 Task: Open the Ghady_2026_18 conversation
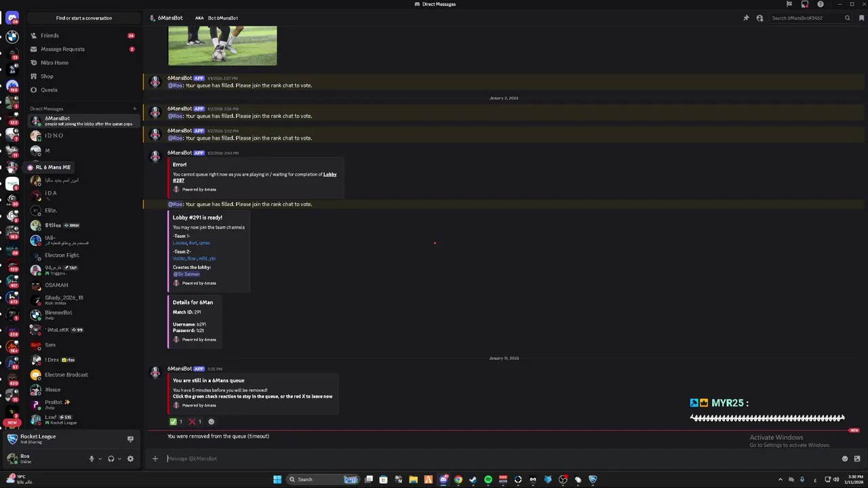pyautogui.click(x=84, y=300)
